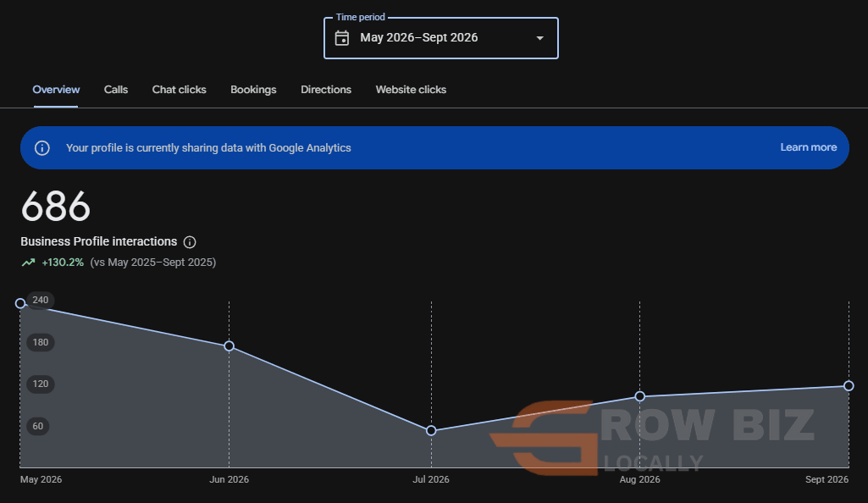Click the calendar icon in Time period

[x=342, y=37]
